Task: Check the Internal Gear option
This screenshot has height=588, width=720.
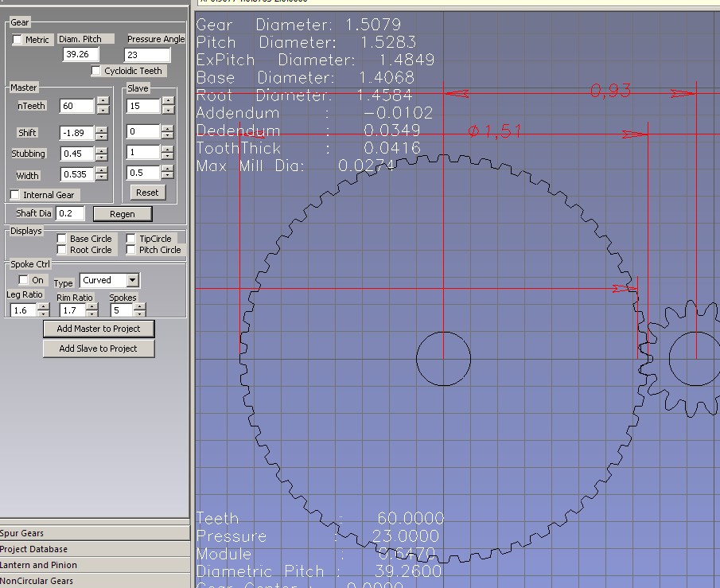Action: (x=15, y=195)
